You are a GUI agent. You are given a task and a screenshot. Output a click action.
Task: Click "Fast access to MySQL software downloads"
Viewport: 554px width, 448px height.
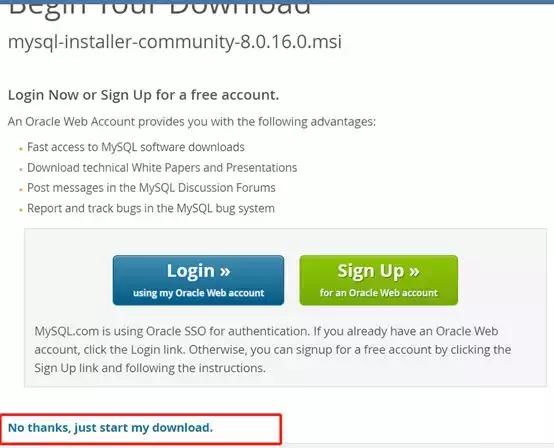point(136,147)
